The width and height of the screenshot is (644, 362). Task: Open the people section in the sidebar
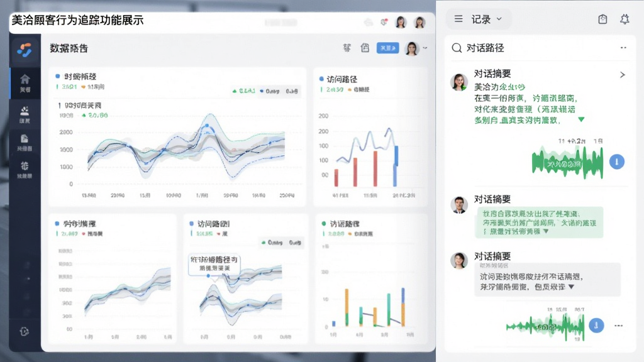pos(25,114)
